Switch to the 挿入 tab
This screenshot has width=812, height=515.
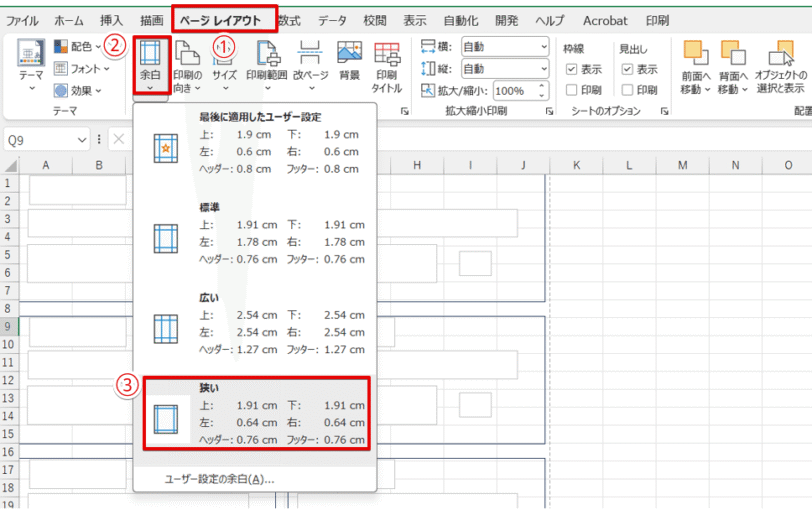coord(111,21)
